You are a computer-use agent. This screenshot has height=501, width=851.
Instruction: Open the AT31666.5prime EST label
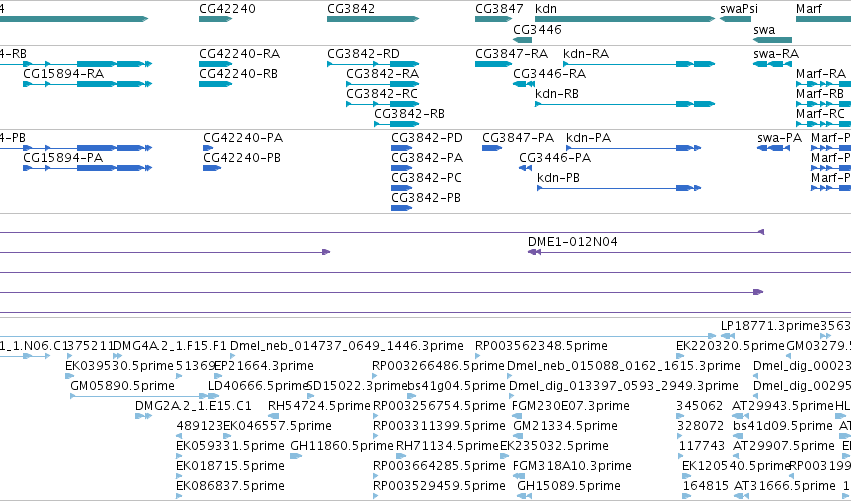784,485
